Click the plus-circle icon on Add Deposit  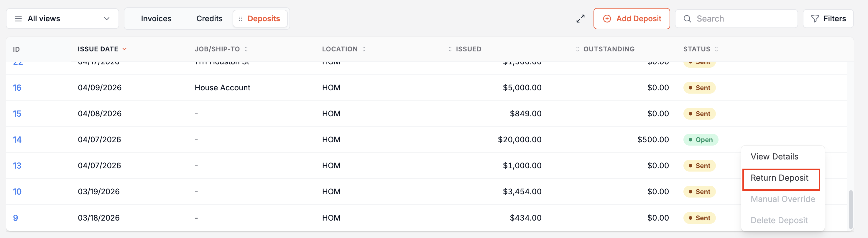(x=607, y=19)
